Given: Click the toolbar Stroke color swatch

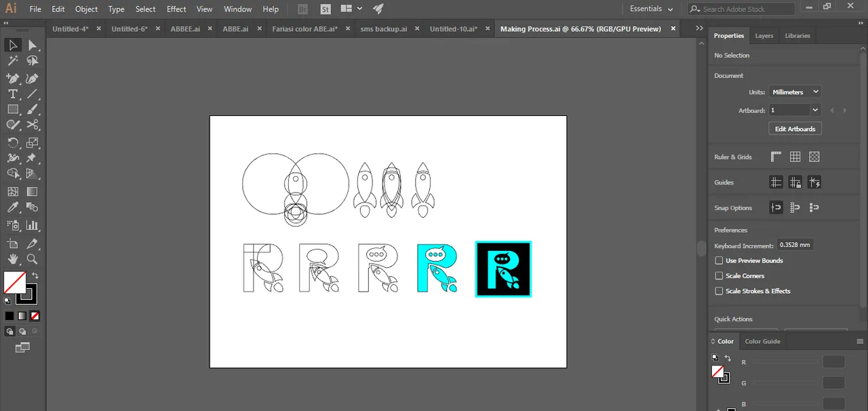Looking at the screenshot, I should pyautogui.click(x=27, y=294).
